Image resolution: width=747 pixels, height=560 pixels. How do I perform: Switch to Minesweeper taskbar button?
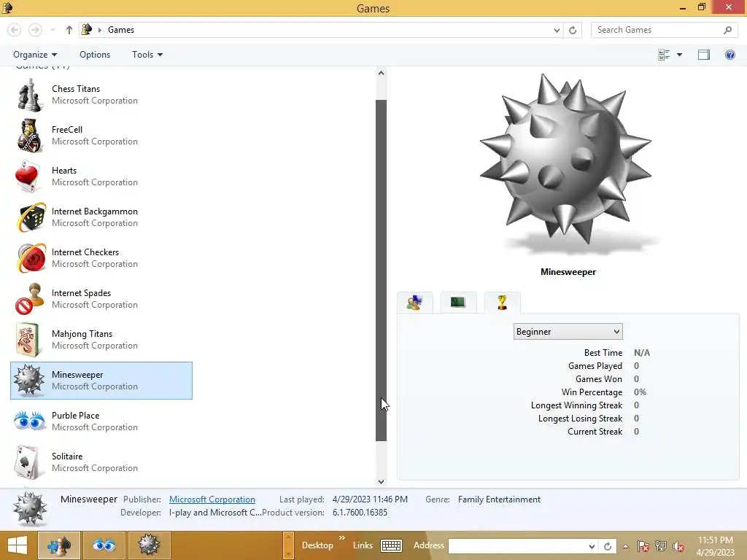[149, 545]
